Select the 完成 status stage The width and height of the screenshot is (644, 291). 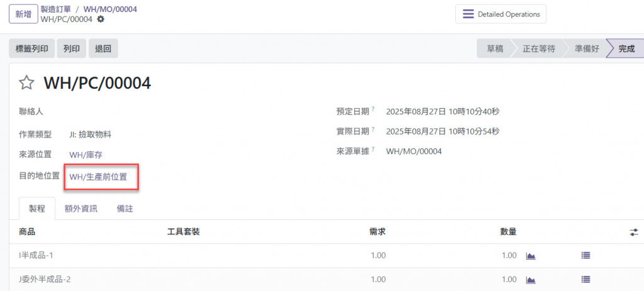626,49
